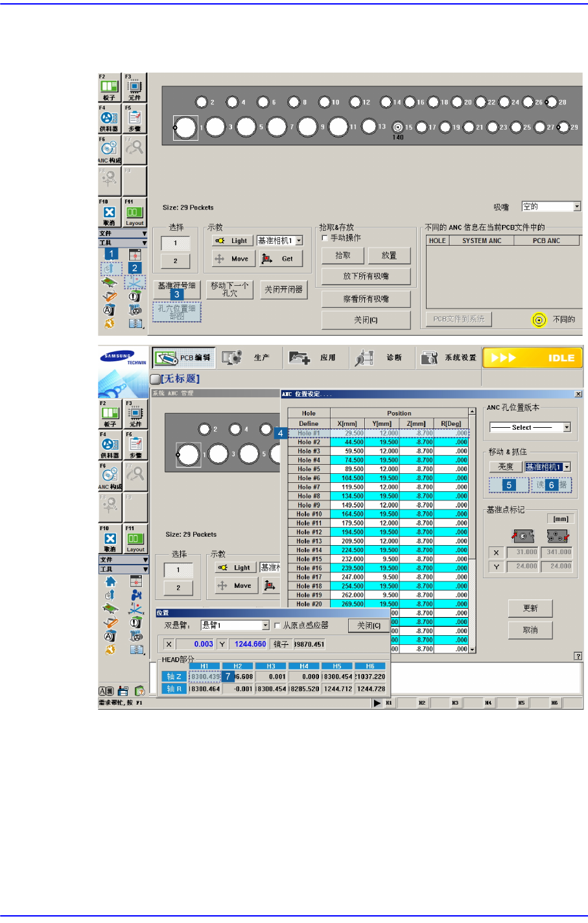Click the table scrollbar down arrow
Screen dimensions: 588x923
[x=472, y=649]
